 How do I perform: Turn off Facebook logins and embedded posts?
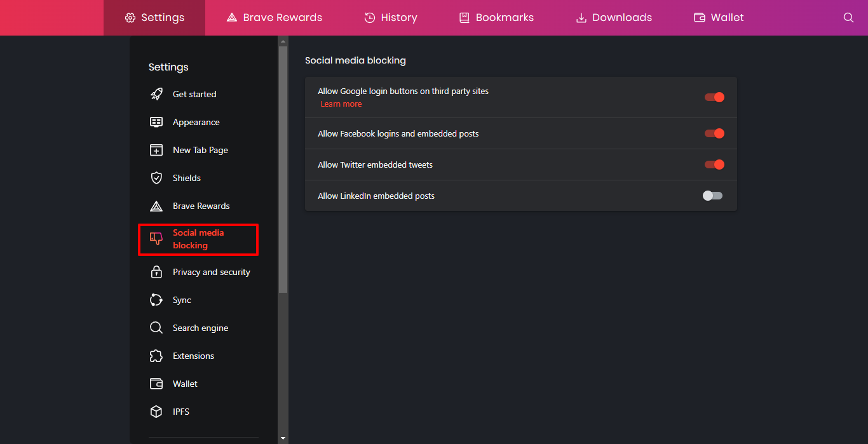714,133
